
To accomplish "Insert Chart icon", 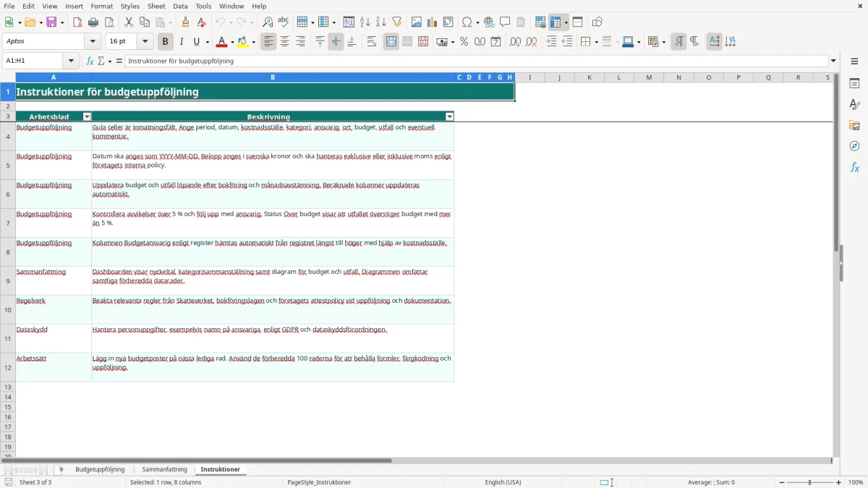I will click(x=433, y=22).
